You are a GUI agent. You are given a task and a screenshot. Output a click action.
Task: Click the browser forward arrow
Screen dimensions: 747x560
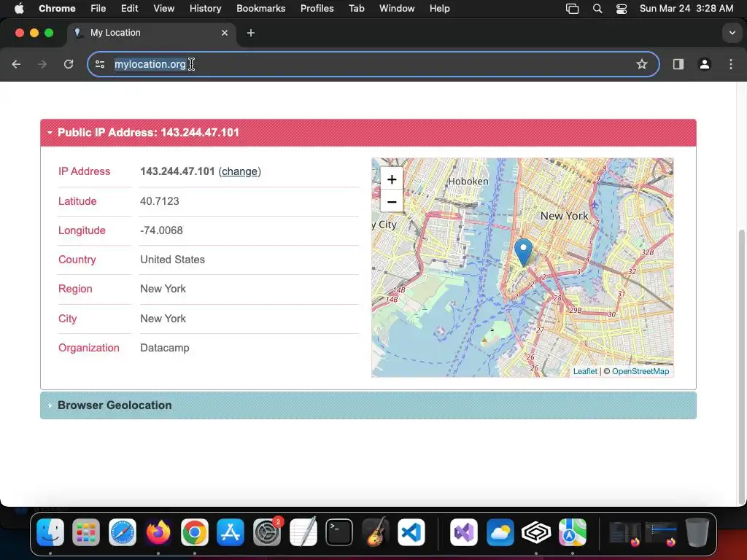[42, 64]
